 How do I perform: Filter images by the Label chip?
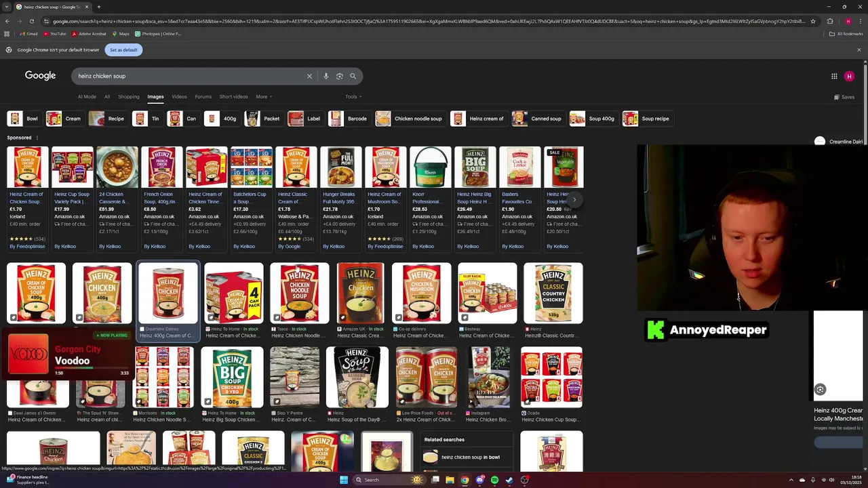(x=305, y=119)
